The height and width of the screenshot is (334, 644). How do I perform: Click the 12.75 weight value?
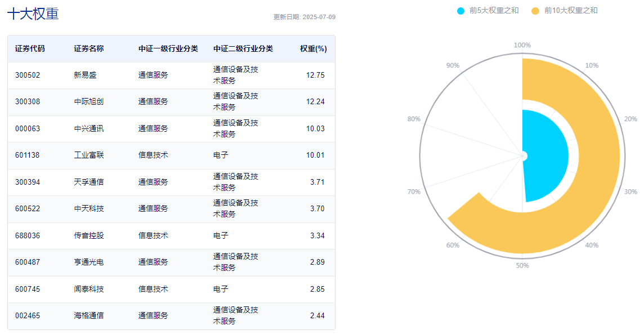(x=315, y=75)
